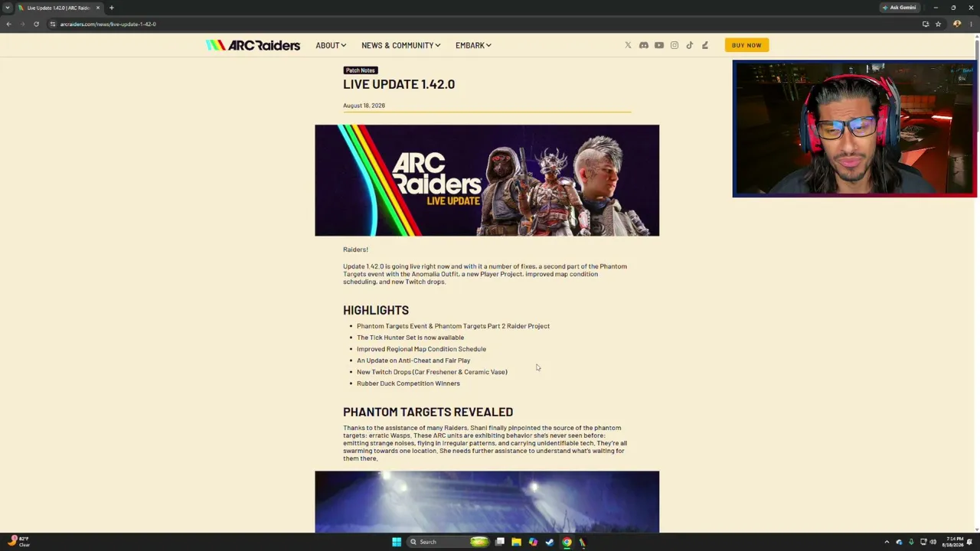
Task: Expand the EMBARK dropdown menu
Action: [x=473, y=45]
